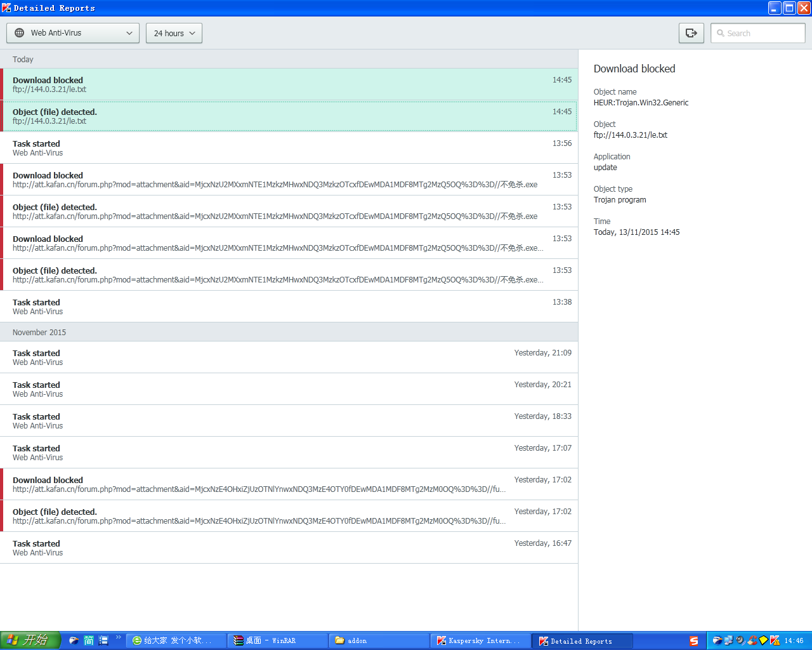Screen dimensions: 812x650
Task: Click the network connection tray icon
Action: click(x=729, y=641)
